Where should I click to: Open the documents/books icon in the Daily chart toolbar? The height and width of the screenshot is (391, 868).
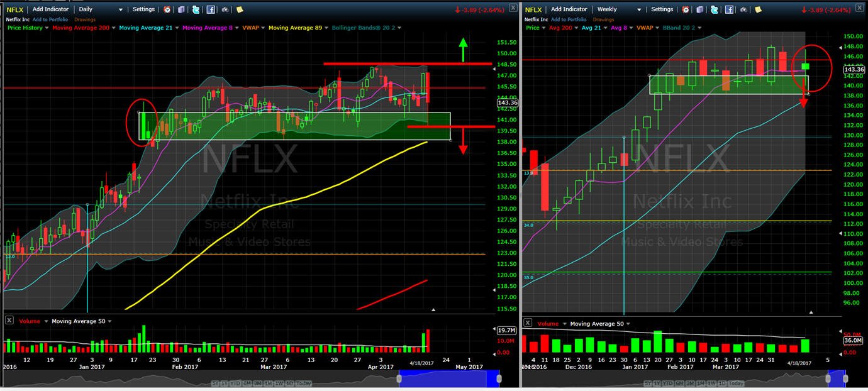coord(181,9)
